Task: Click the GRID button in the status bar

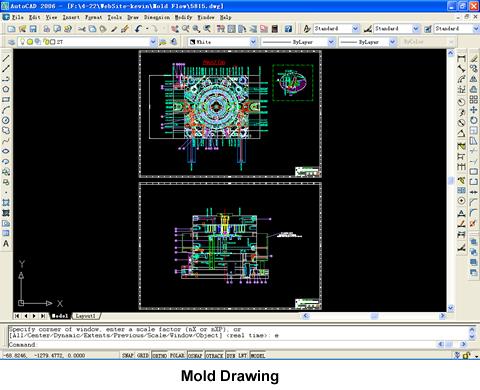Action: point(143,355)
